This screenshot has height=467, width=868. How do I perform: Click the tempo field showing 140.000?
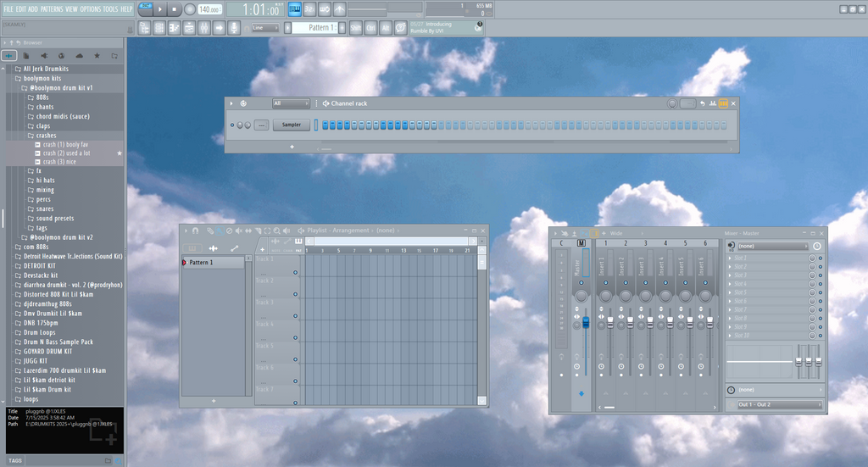click(x=210, y=9)
